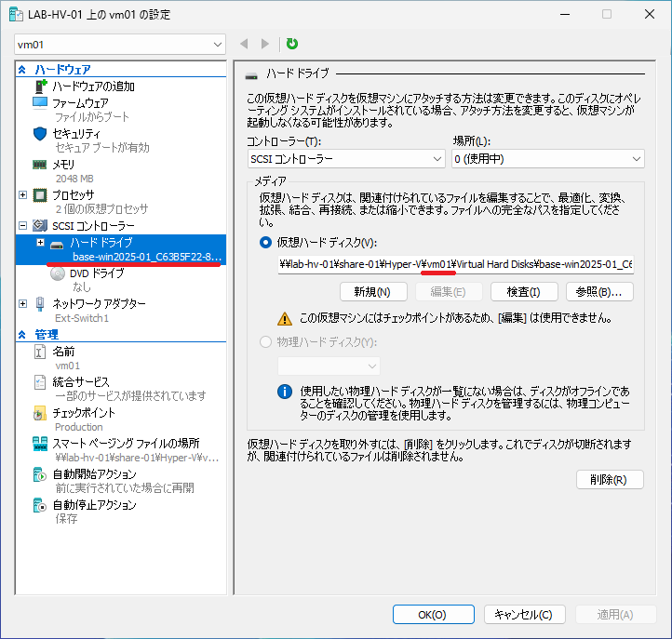The image size is (672, 639).
Task: Select メモリ in the tree
Action: tap(63, 165)
